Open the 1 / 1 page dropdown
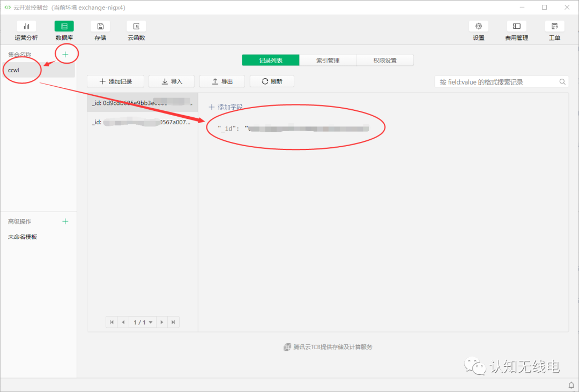The width and height of the screenshot is (579, 392). coord(143,322)
